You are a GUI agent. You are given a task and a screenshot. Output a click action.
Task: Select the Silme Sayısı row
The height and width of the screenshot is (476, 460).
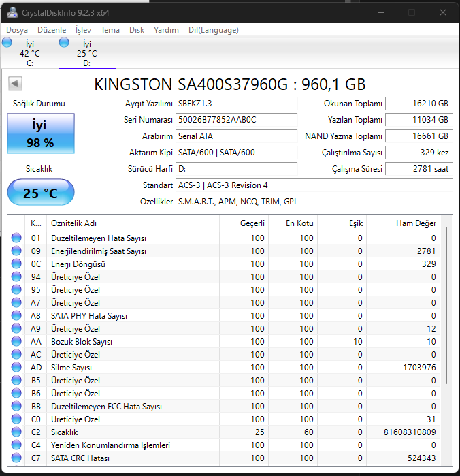[x=224, y=367]
